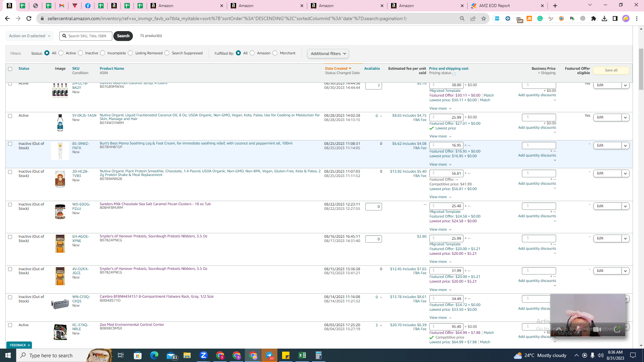Viewport: 644px width, 362px height.
Task: Switch to the AMZ EOD Report tab
Action: tap(508, 6)
